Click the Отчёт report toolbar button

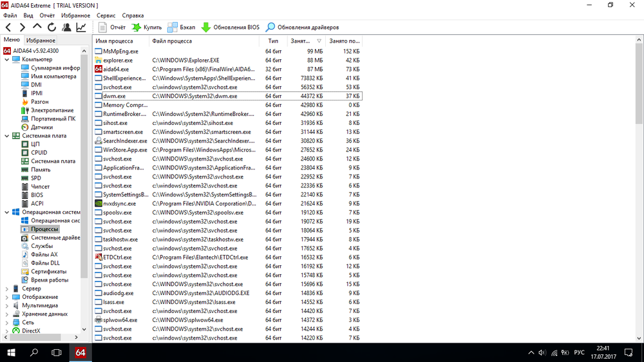click(x=112, y=27)
